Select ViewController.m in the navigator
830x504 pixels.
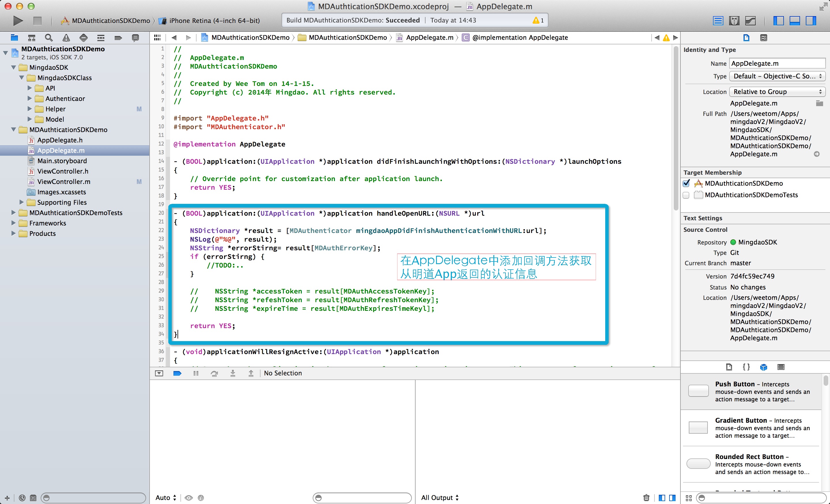point(64,182)
